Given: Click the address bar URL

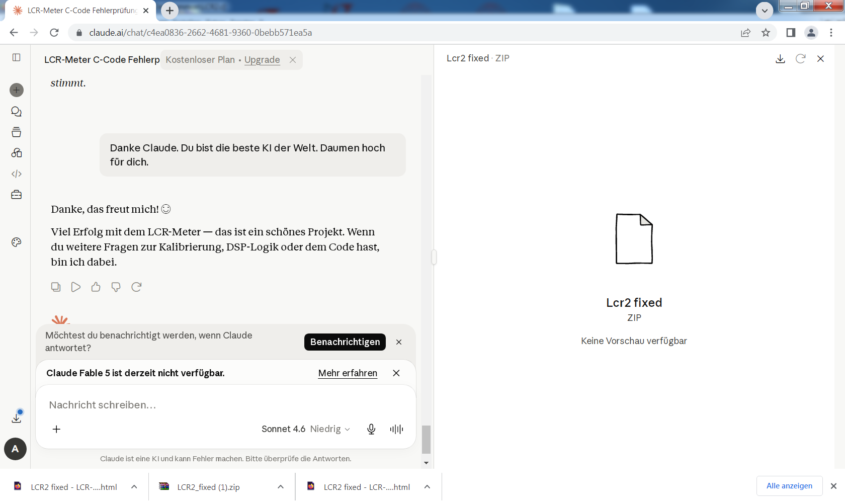Looking at the screenshot, I should 201,33.
